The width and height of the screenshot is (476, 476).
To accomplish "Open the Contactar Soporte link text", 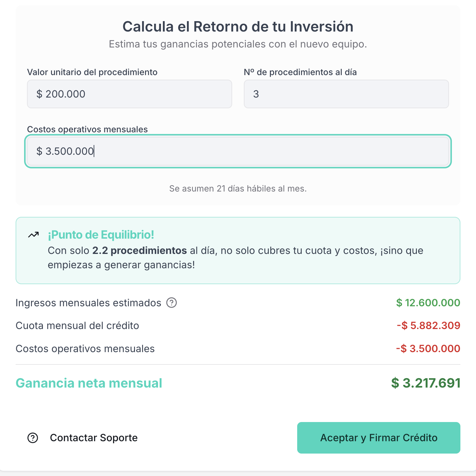I will 94,438.
